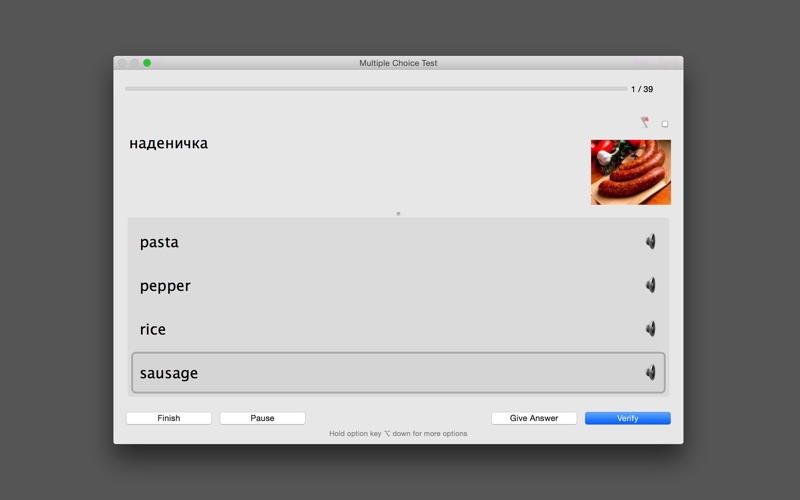Click the question word наденичка
The height and width of the screenshot is (500, 800).
coord(168,143)
